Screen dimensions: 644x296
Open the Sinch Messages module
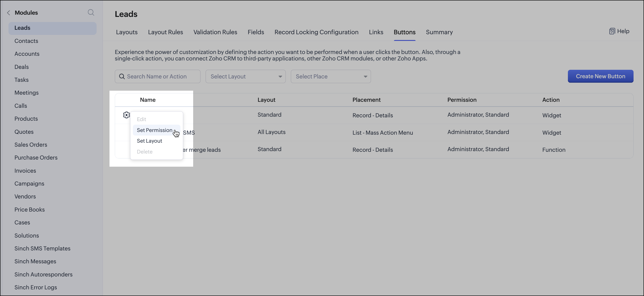[x=35, y=261]
